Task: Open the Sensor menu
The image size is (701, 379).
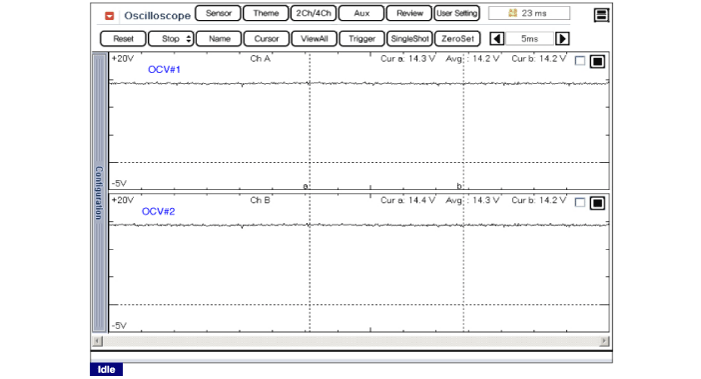Action: [x=218, y=13]
